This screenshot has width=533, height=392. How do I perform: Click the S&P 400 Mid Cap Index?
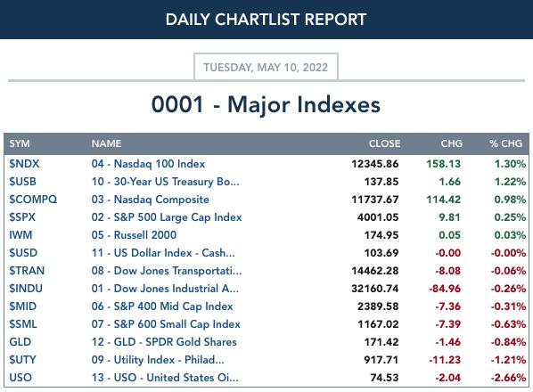162,306
